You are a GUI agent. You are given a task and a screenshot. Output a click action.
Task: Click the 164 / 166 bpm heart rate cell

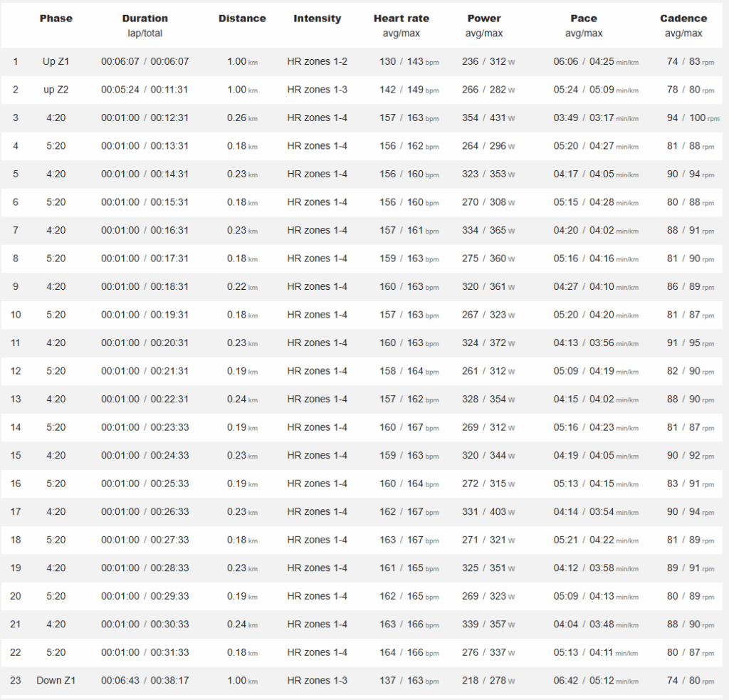[x=409, y=652]
